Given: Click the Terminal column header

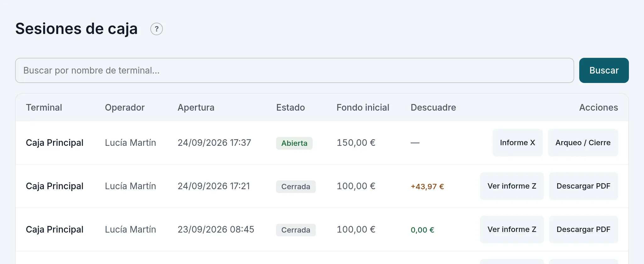Looking at the screenshot, I should pyautogui.click(x=44, y=107).
